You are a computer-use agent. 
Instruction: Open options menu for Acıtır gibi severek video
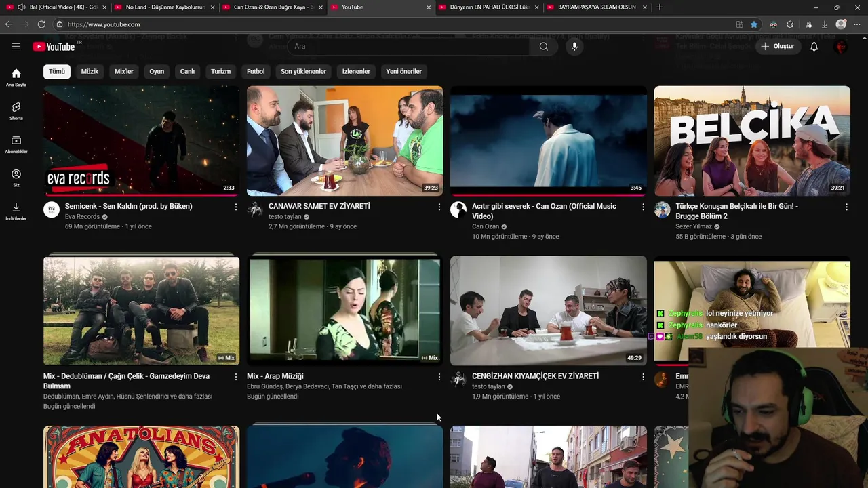[643, 207]
